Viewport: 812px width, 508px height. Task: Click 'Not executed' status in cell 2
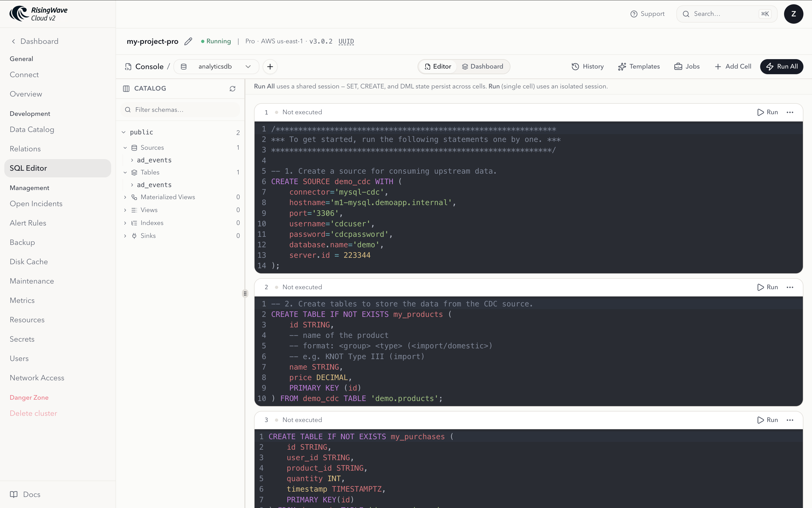(x=302, y=287)
